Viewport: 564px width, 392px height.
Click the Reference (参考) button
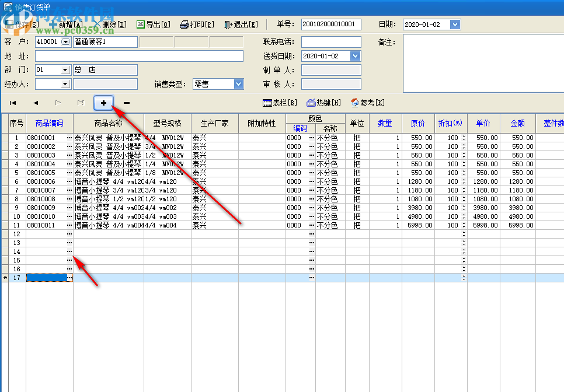(x=368, y=103)
